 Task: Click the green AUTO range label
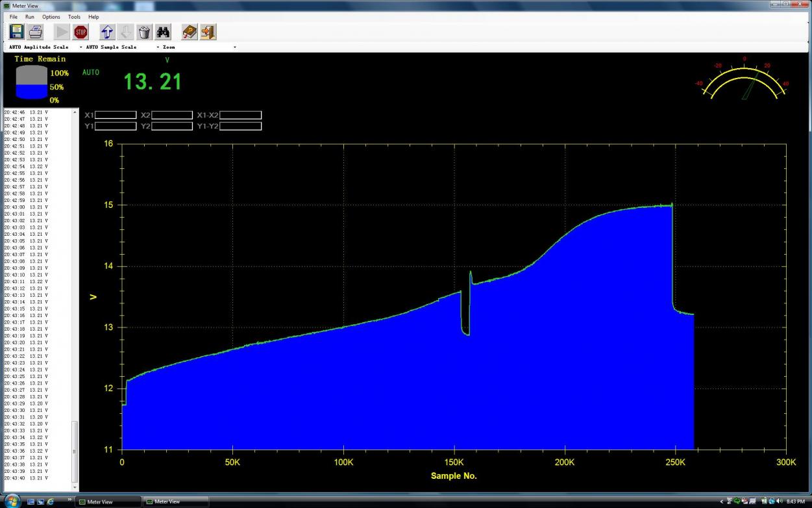(91, 72)
